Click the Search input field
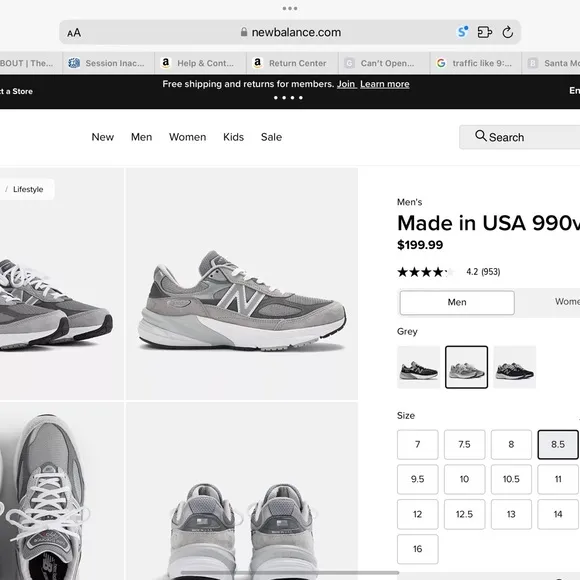This screenshot has width=580, height=580. pyautogui.click(x=519, y=137)
